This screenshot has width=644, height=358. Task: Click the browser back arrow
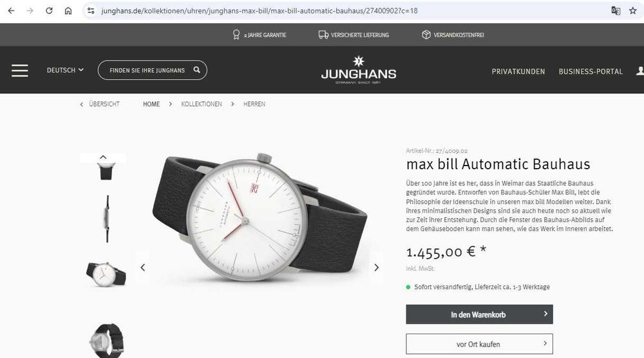tap(11, 11)
